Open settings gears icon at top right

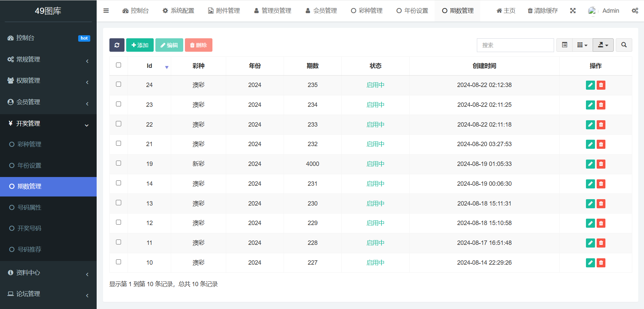635,11
